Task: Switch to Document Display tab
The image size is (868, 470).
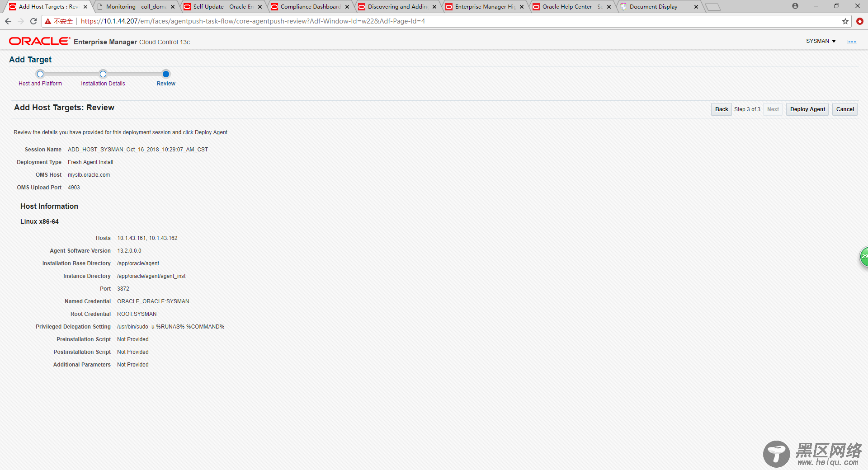Action: click(x=659, y=7)
